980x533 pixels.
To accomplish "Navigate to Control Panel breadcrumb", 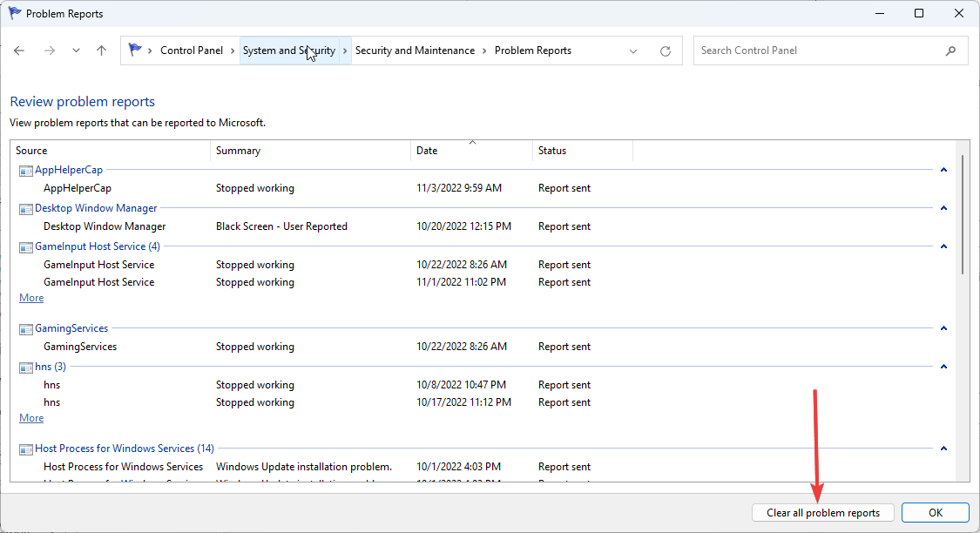I will 192,51.
